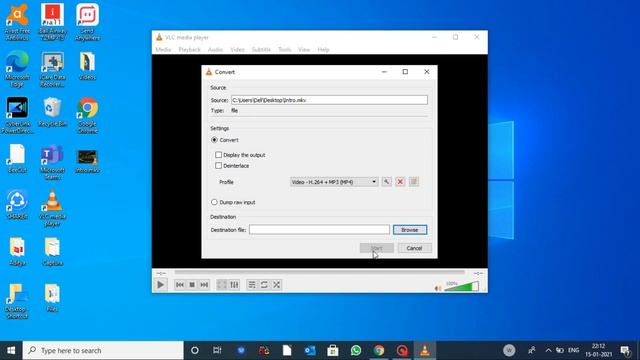Select the Convert radio button
The width and height of the screenshot is (640, 360).
(x=214, y=140)
